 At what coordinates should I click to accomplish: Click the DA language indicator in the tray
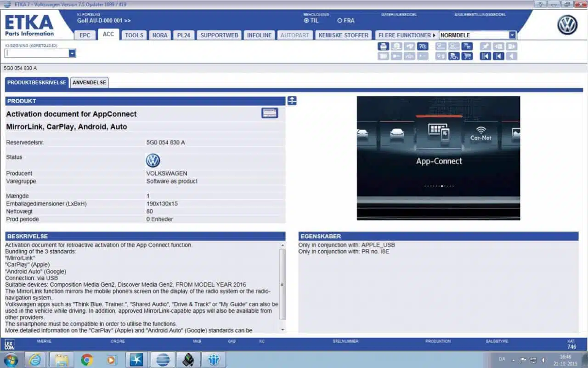click(502, 359)
